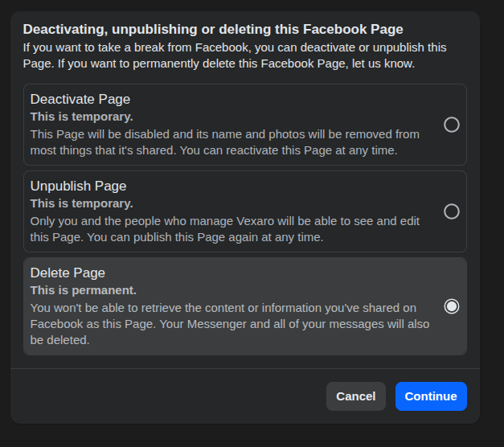Select the Unpublish Page radio button
This screenshot has height=447, width=504.
tap(452, 211)
